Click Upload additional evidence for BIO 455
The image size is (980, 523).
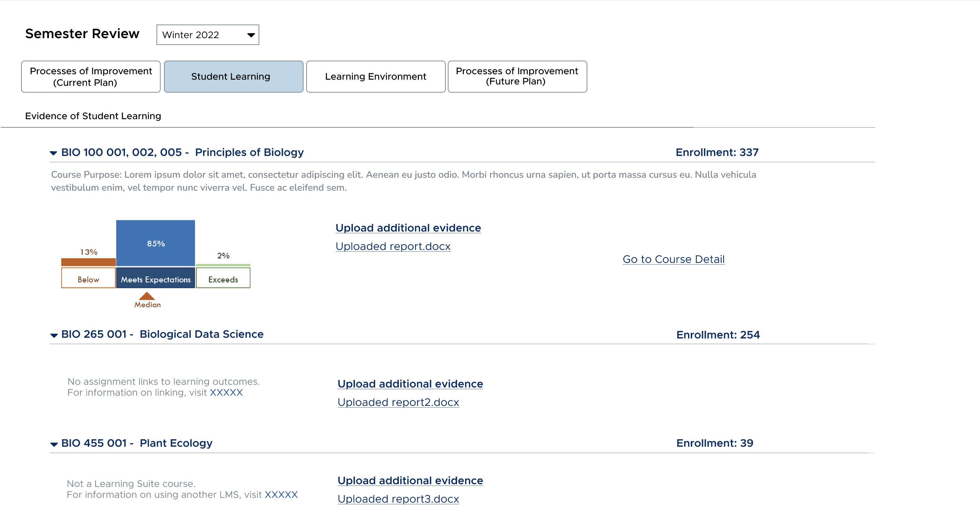410,480
